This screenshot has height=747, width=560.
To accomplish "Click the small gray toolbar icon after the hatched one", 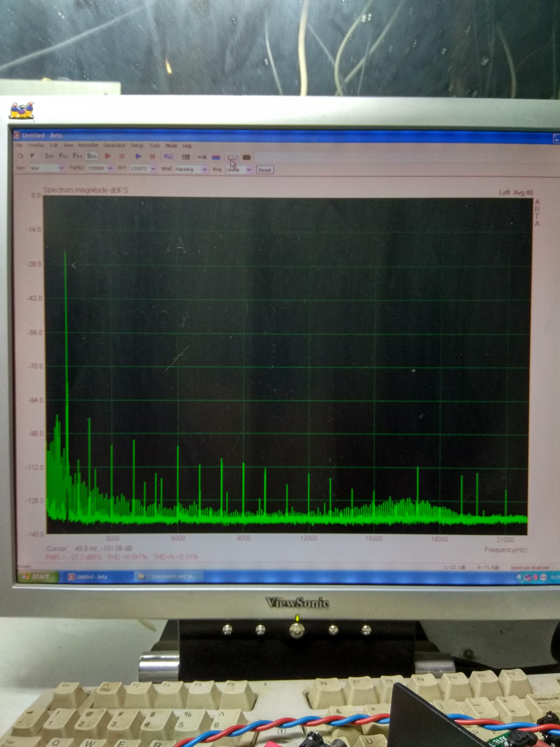I will [202, 157].
